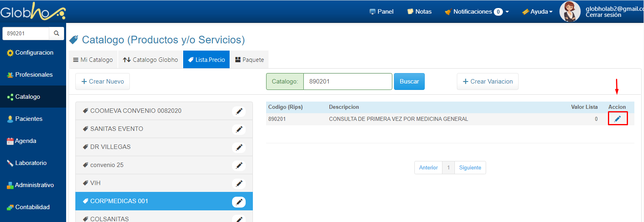Go to the Siguiente page

(x=470, y=168)
